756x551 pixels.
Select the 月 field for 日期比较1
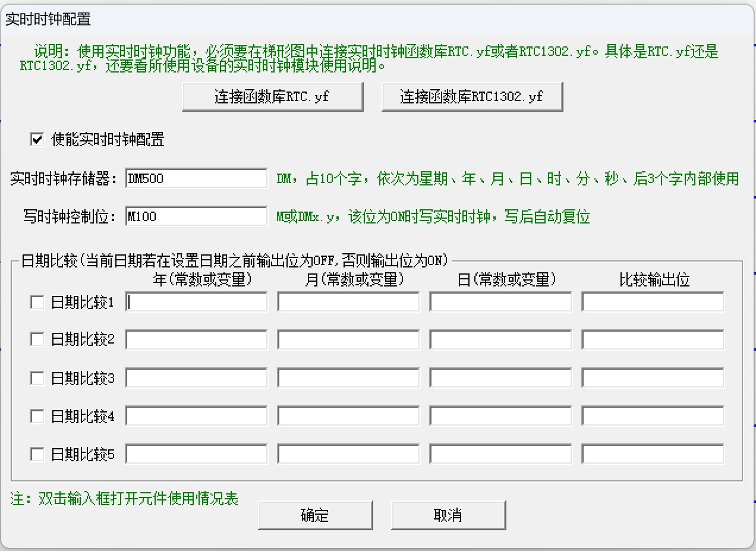pyautogui.click(x=348, y=302)
